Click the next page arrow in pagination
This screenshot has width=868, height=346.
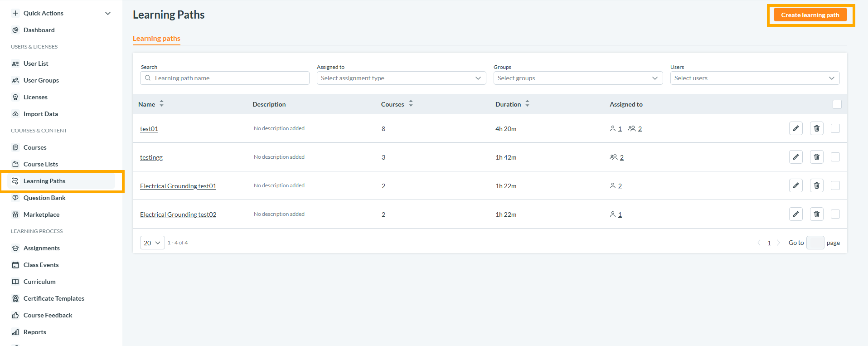pos(778,243)
